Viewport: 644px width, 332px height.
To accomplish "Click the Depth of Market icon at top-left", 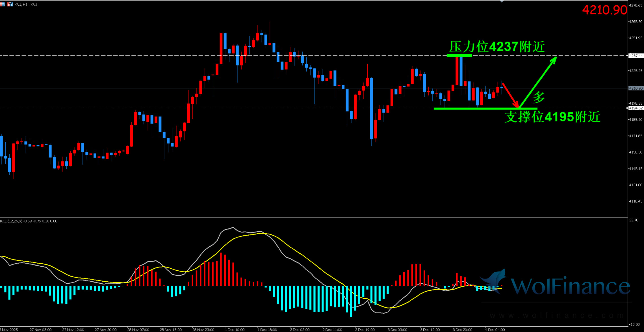I will (x=3, y=4).
